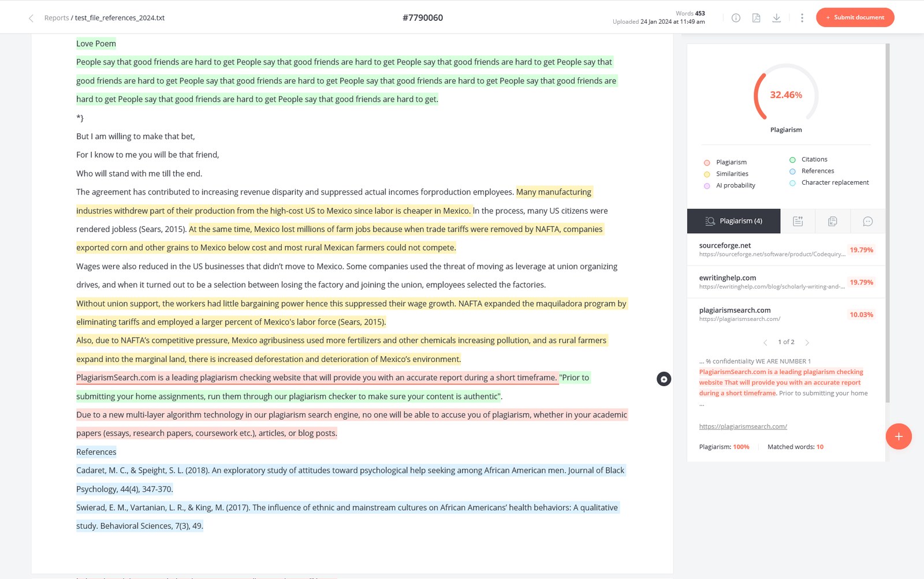Click the dark circular marker beside text
924x579 pixels.
click(x=664, y=379)
